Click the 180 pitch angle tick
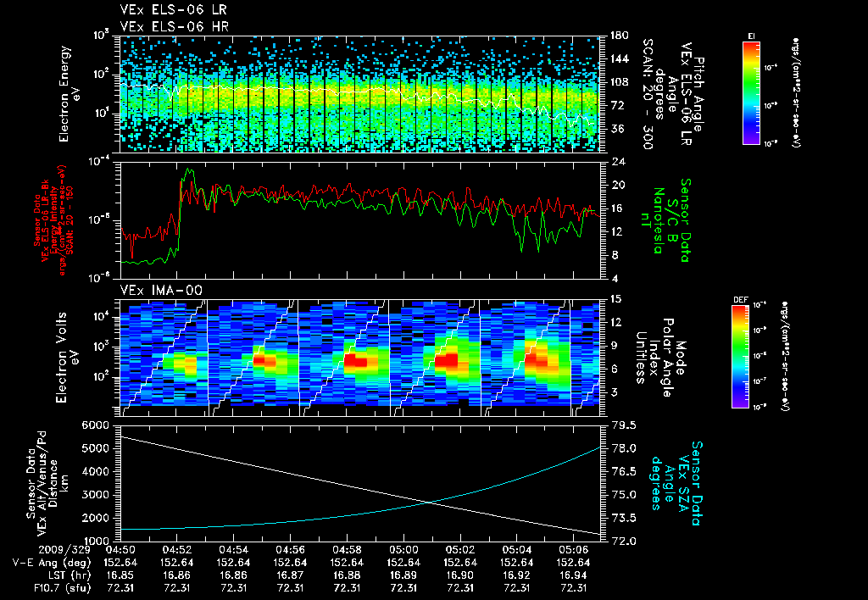 pos(618,36)
